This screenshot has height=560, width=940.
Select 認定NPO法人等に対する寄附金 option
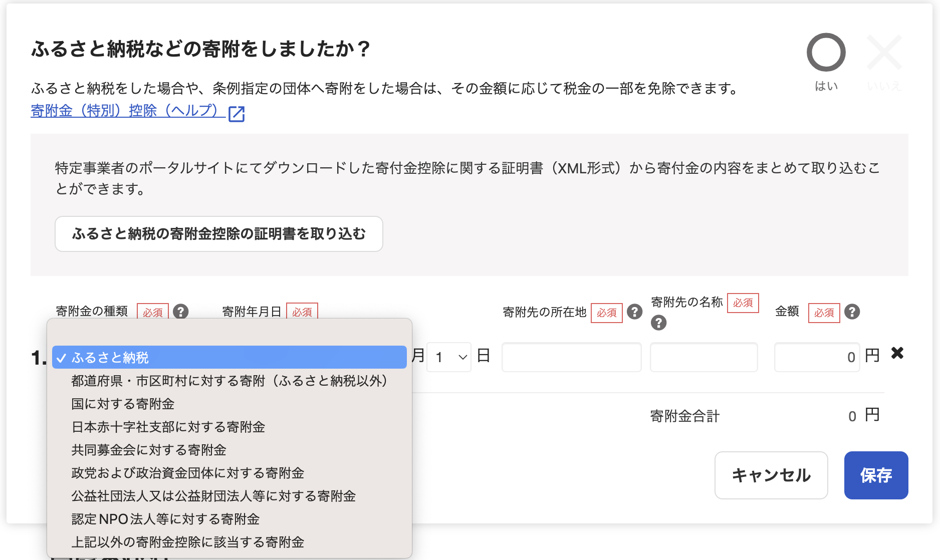coord(165,519)
